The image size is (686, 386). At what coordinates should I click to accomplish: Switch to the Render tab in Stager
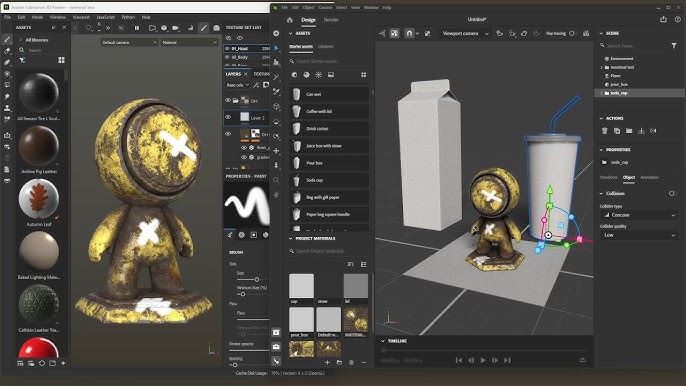pyautogui.click(x=331, y=20)
